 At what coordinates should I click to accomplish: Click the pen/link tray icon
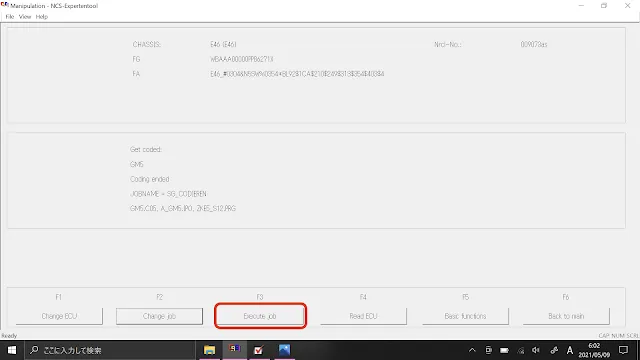point(554,350)
